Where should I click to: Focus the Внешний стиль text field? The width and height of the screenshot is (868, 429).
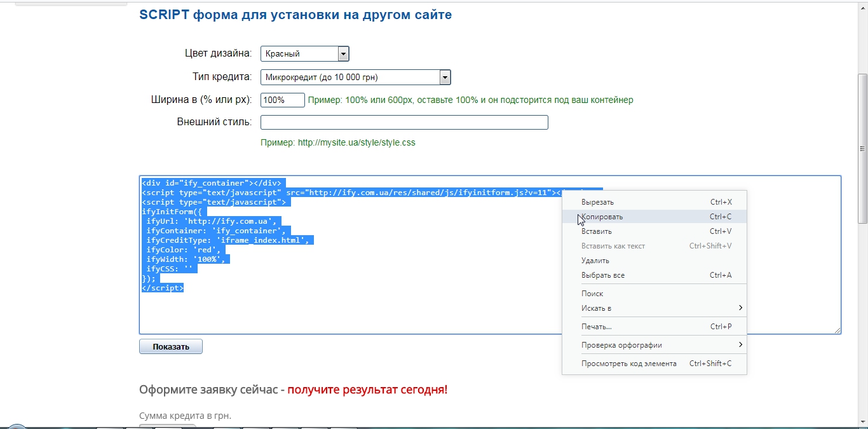(404, 122)
